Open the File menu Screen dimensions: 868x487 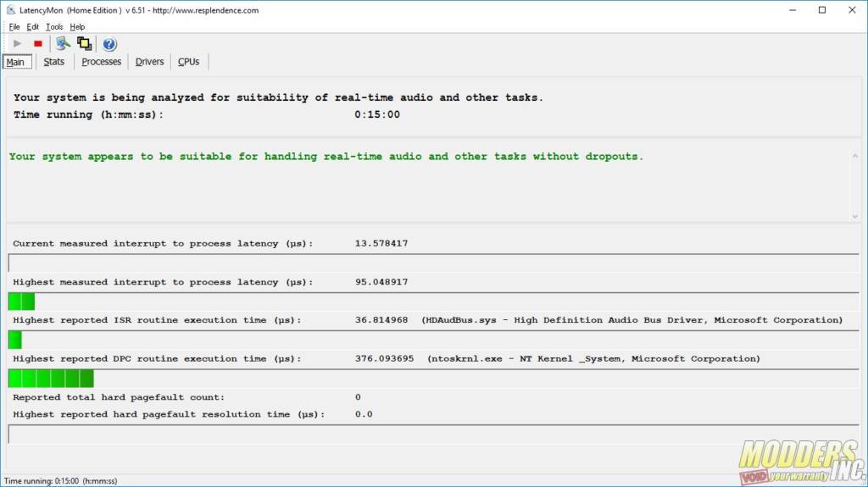(x=14, y=27)
